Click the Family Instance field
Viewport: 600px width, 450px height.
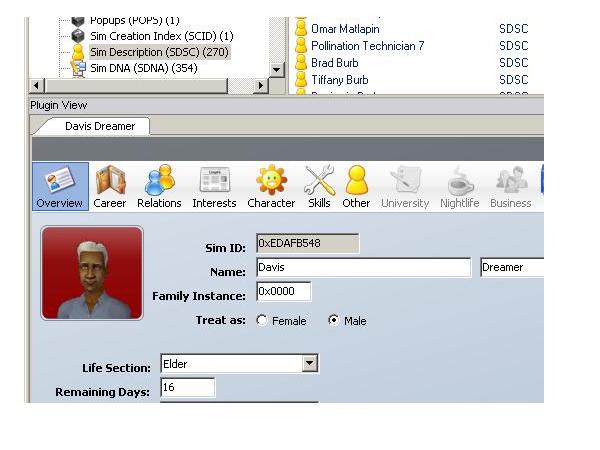[x=284, y=292]
